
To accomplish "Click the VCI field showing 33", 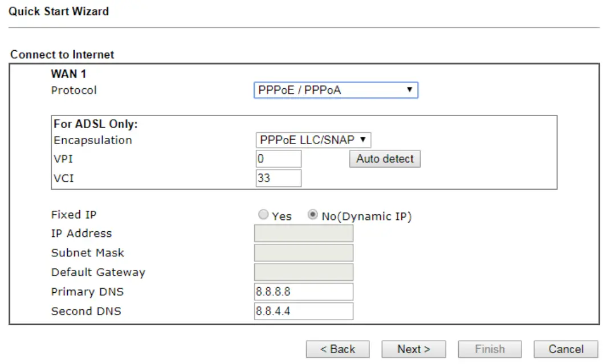I will coord(278,178).
